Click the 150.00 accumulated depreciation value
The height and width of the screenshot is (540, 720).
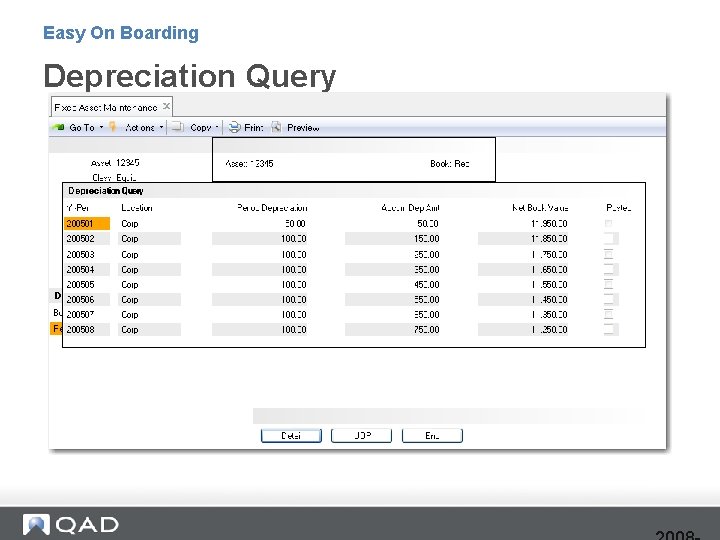click(427, 239)
